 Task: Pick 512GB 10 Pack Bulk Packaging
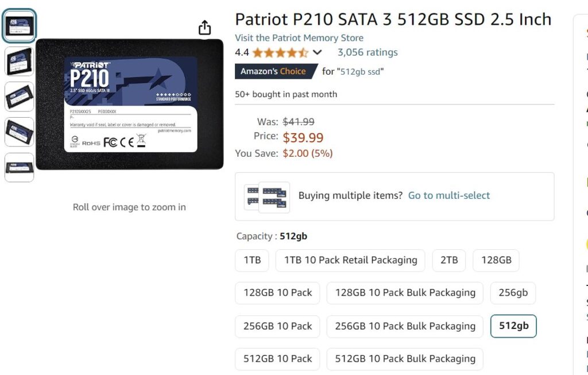[x=405, y=359]
